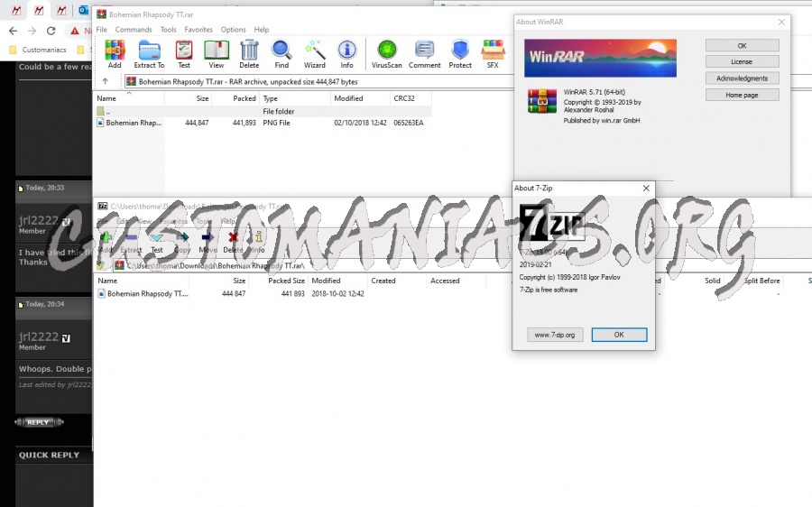The height and width of the screenshot is (507, 812).
Task: Select the Find magnifier icon in WinRAR
Action: [281, 54]
